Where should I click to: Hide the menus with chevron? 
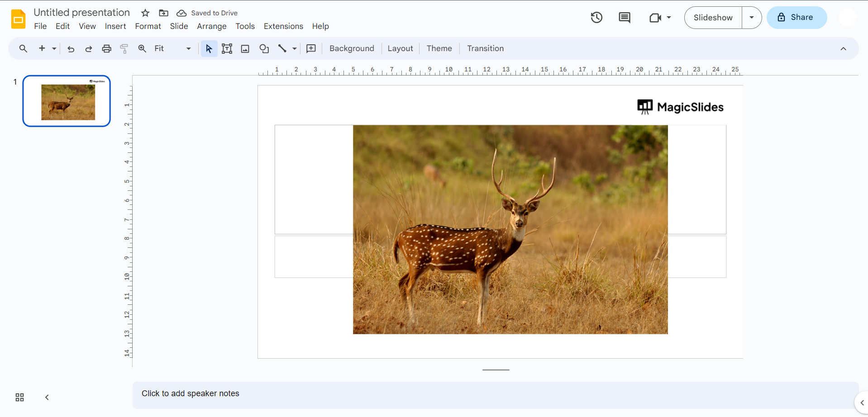coord(843,49)
